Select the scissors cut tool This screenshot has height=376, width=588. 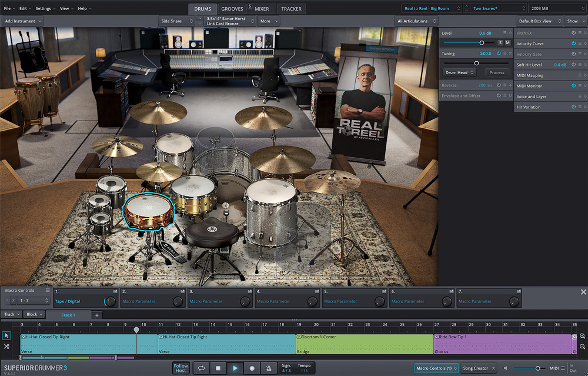click(6, 347)
